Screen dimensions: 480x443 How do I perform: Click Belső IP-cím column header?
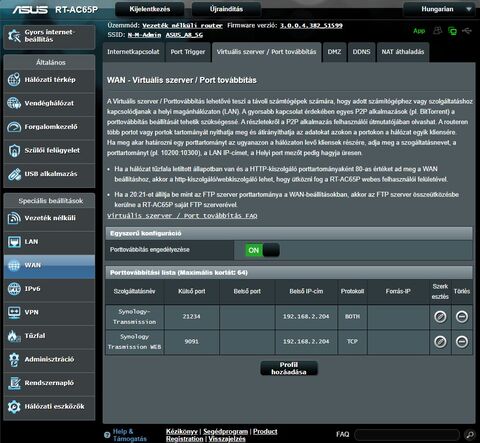pyautogui.click(x=306, y=291)
